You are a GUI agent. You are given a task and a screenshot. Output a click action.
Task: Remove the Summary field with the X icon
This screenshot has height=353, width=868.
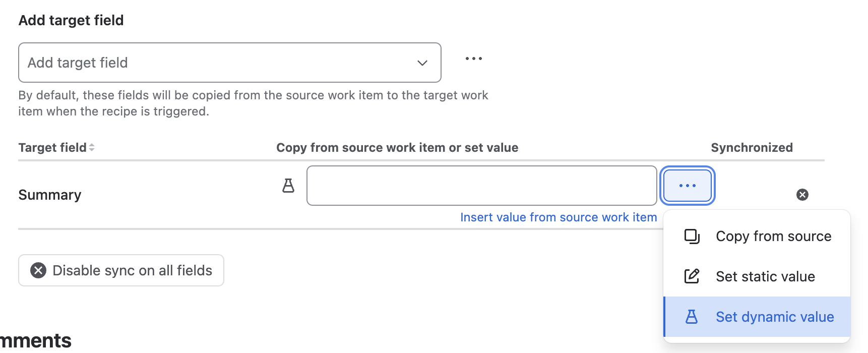(802, 195)
